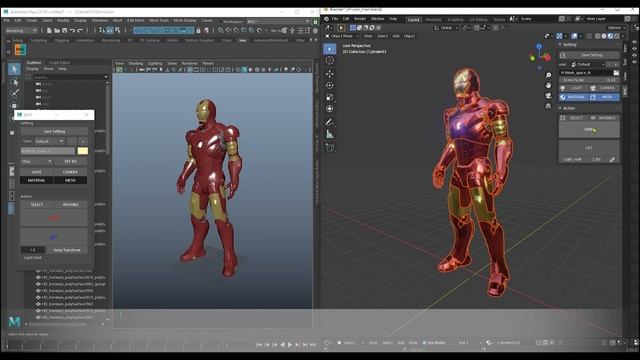The width and height of the screenshot is (640, 360).
Task: Toggle LIGHT option in Maya BMC panel
Action: coord(37,172)
